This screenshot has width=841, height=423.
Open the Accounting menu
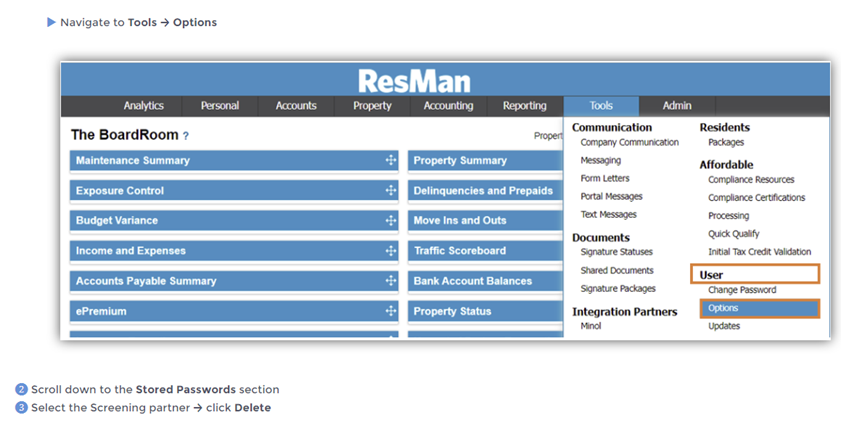(x=448, y=106)
